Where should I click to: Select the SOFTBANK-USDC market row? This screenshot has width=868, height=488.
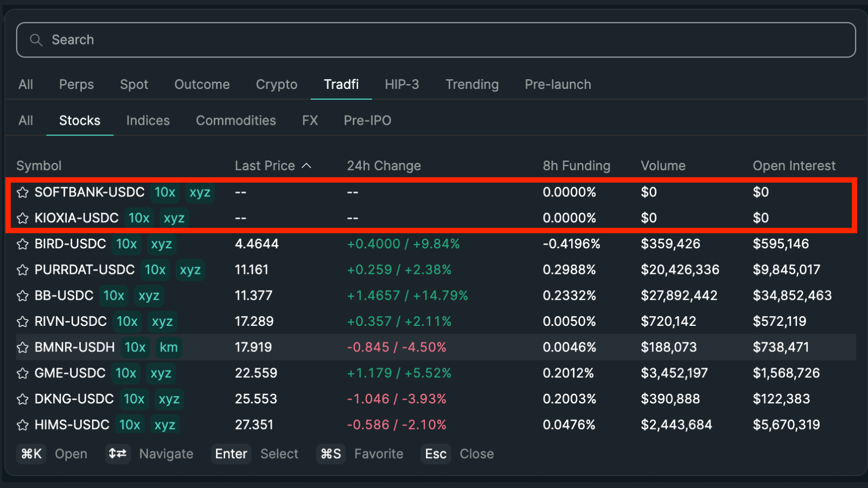436,192
